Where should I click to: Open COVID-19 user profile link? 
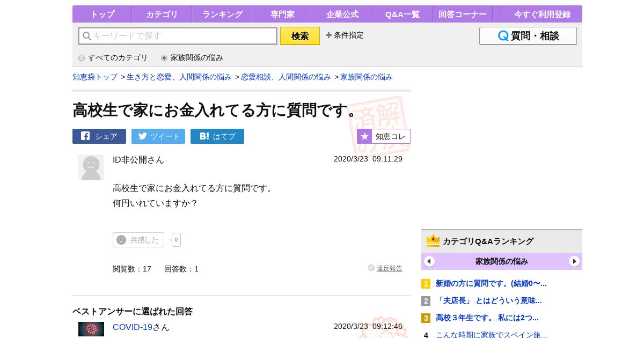tap(133, 327)
